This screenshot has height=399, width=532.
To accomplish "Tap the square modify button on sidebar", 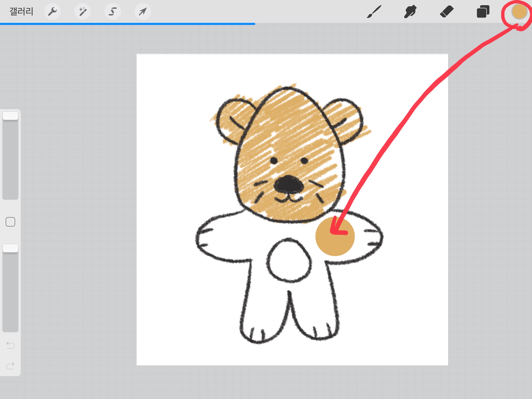I will pyautogui.click(x=10, y=222).
